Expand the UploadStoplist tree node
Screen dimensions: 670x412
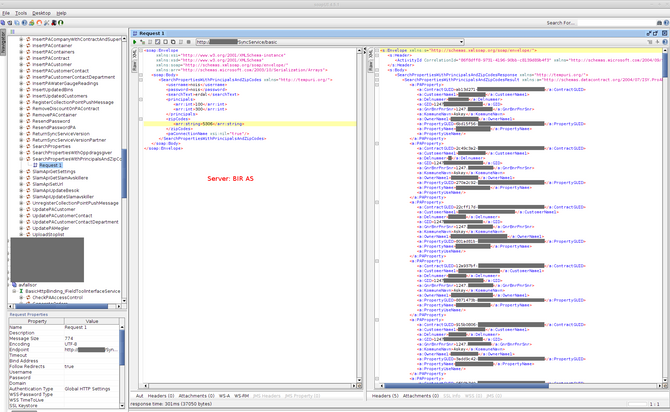click(21, 234)
